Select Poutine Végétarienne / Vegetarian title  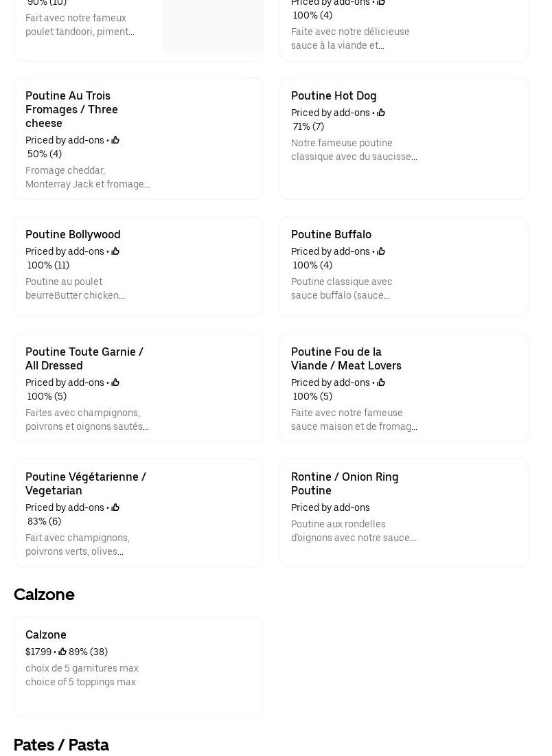point(86,483)
